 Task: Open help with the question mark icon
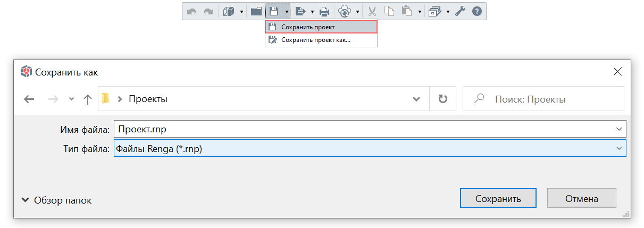[477, 11]
